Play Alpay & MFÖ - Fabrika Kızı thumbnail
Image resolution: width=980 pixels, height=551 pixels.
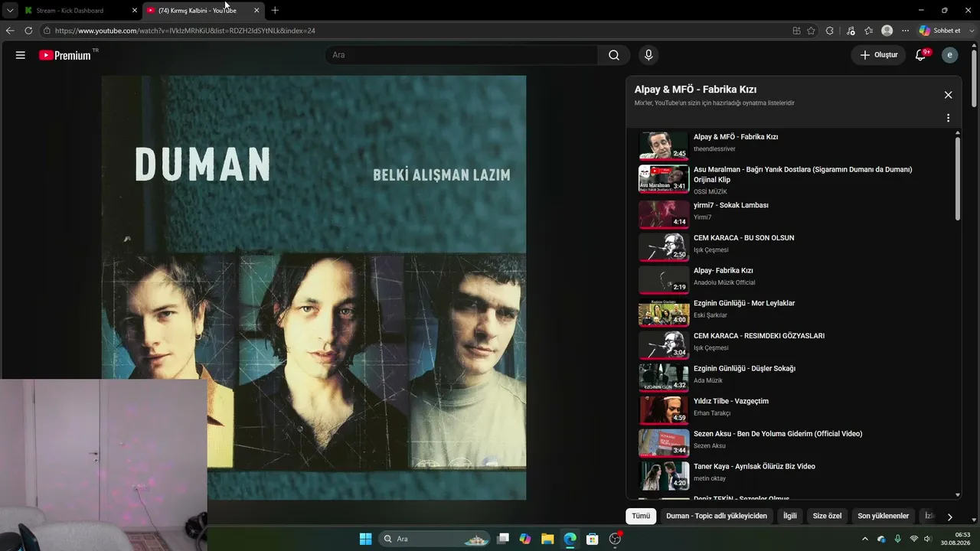coord(664,145)
